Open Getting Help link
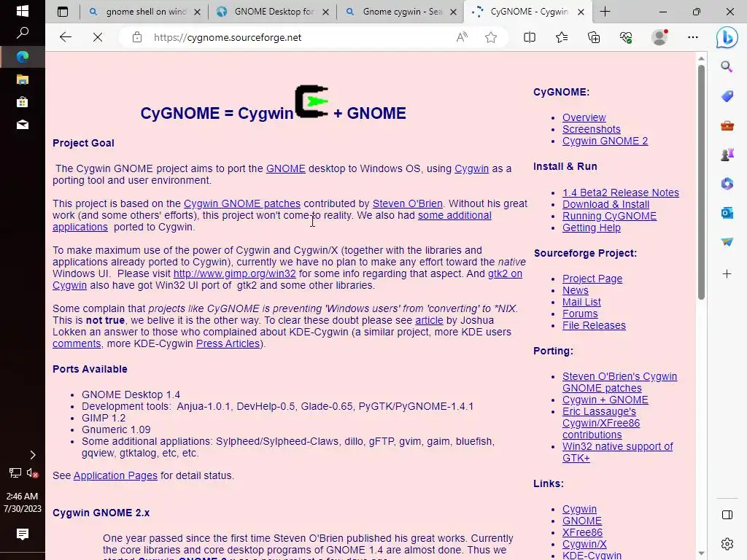The width and height of the screenshot is (747, 560). tap(591, 227)
